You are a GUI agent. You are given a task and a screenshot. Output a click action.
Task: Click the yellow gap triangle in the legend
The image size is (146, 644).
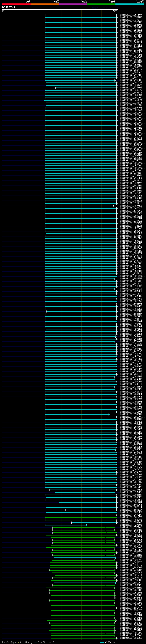(19, 642)
